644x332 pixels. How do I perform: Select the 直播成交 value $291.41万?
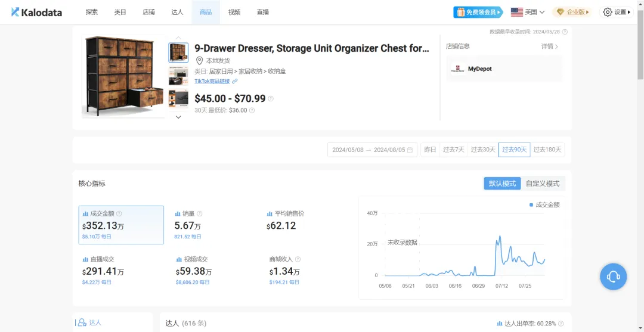pos(103,271)
